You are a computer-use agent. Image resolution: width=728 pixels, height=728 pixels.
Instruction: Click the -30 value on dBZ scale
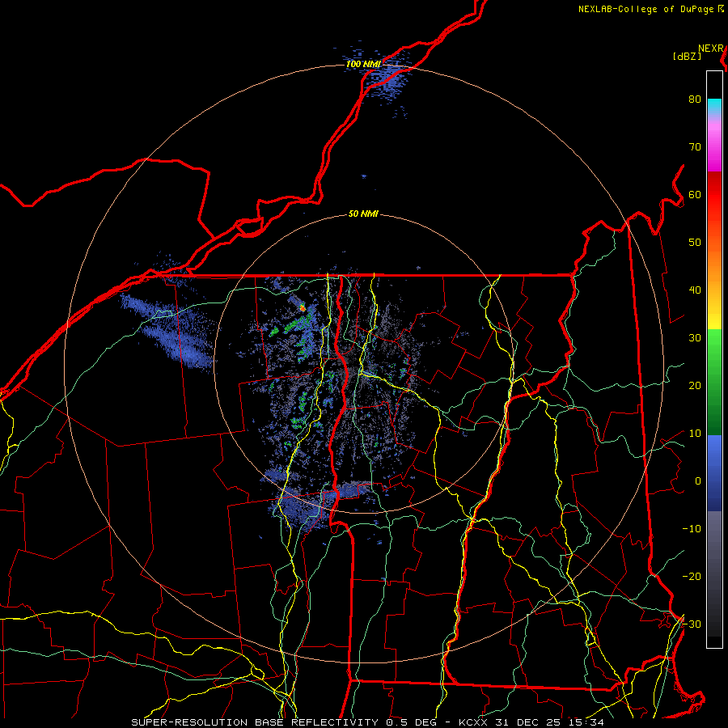click(x=692, y=624)
